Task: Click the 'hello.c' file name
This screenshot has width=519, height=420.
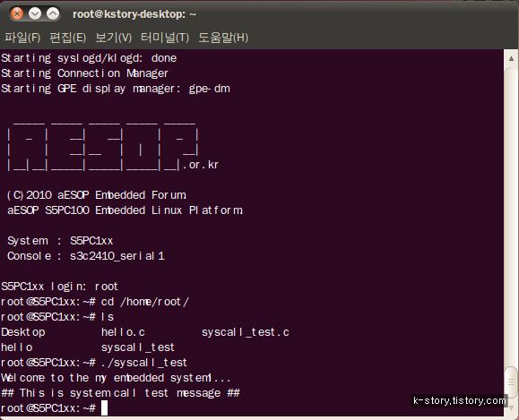Action: pos(123,332)
